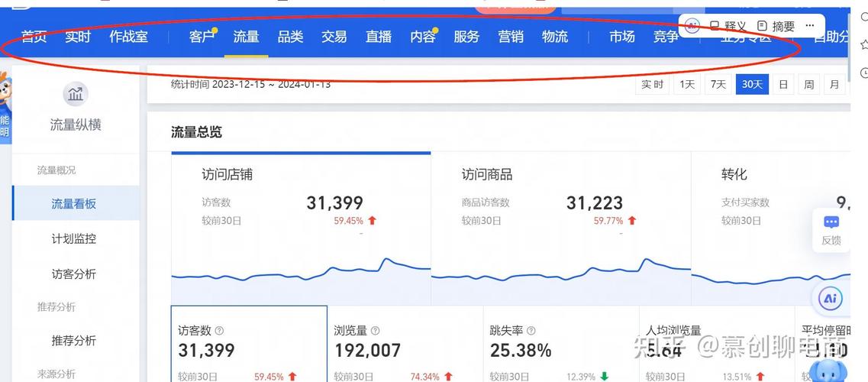Viewport: 868px width, 382px height.
Task: Click the help icon next to 浏览量
Action: click(376, 331)
